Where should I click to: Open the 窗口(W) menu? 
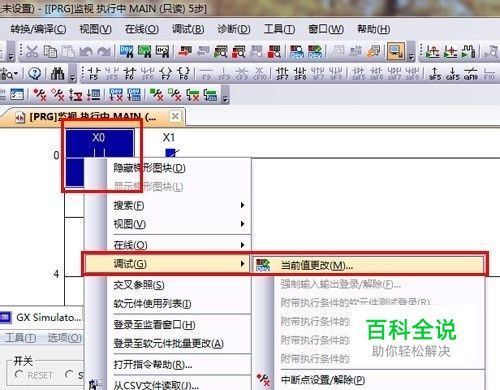(x=326, y=29)
